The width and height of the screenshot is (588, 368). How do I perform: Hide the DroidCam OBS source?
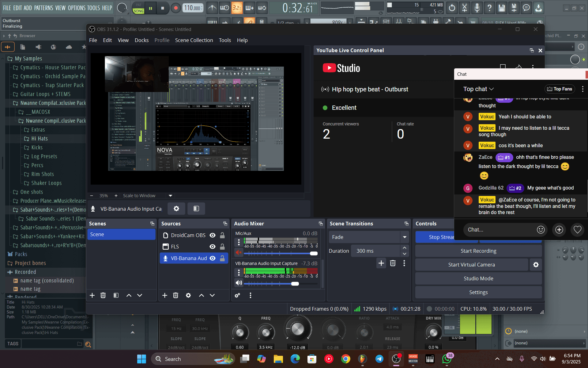coord(213,235)
